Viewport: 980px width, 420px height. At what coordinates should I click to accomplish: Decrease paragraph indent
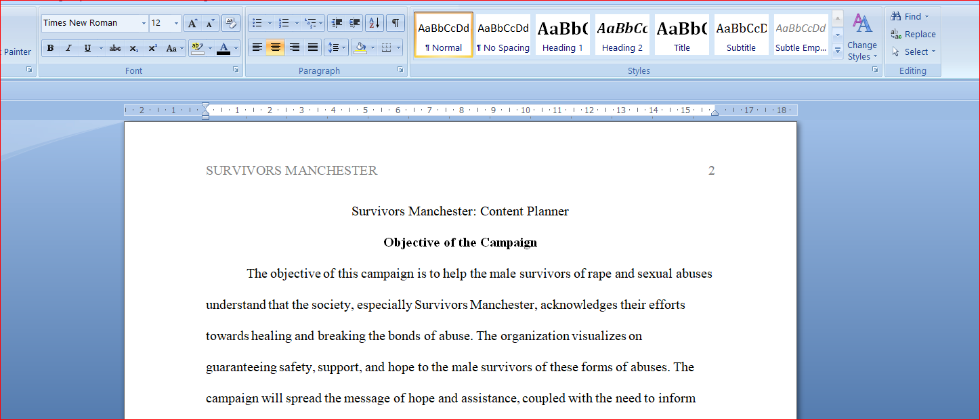pos(337,23)
